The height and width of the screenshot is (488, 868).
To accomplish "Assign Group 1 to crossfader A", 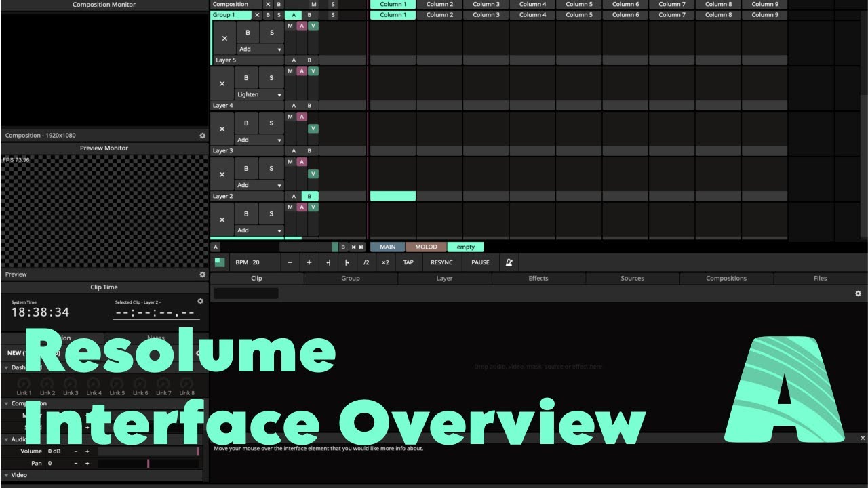I will click(x=294, y=15).
